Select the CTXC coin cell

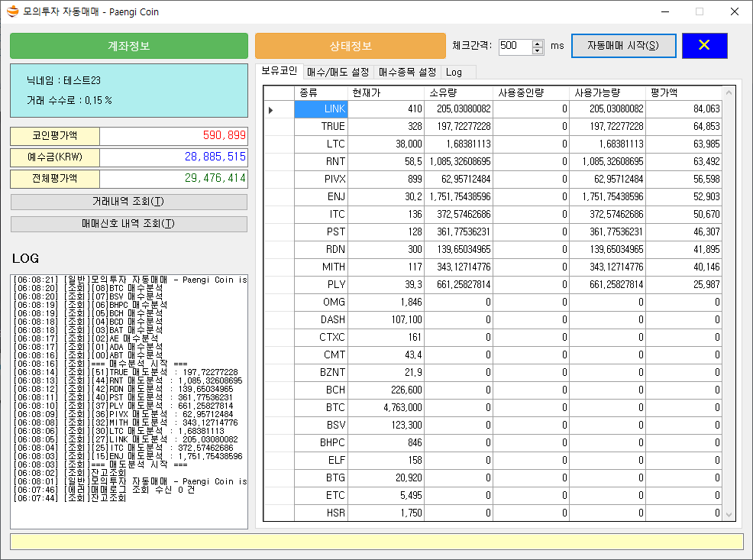click(321, 337)
